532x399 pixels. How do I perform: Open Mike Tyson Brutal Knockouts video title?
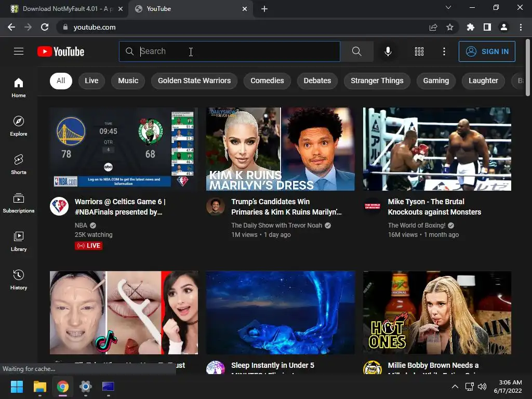pos(435,207)
